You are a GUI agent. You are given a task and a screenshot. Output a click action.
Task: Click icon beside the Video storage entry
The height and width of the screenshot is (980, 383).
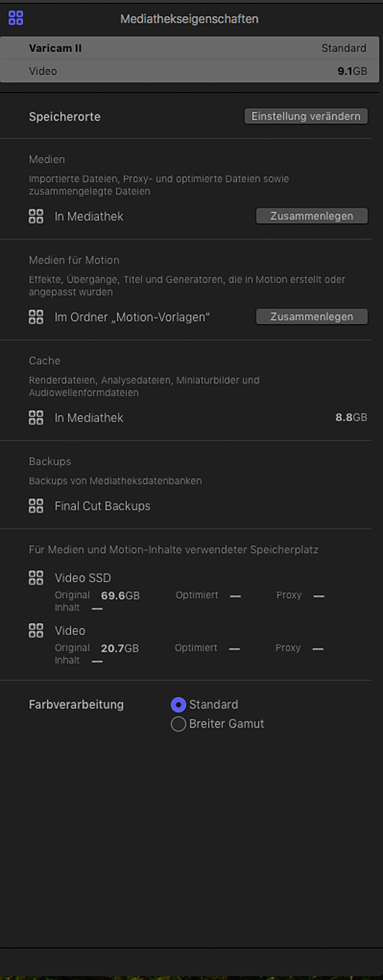click(36, 631)
